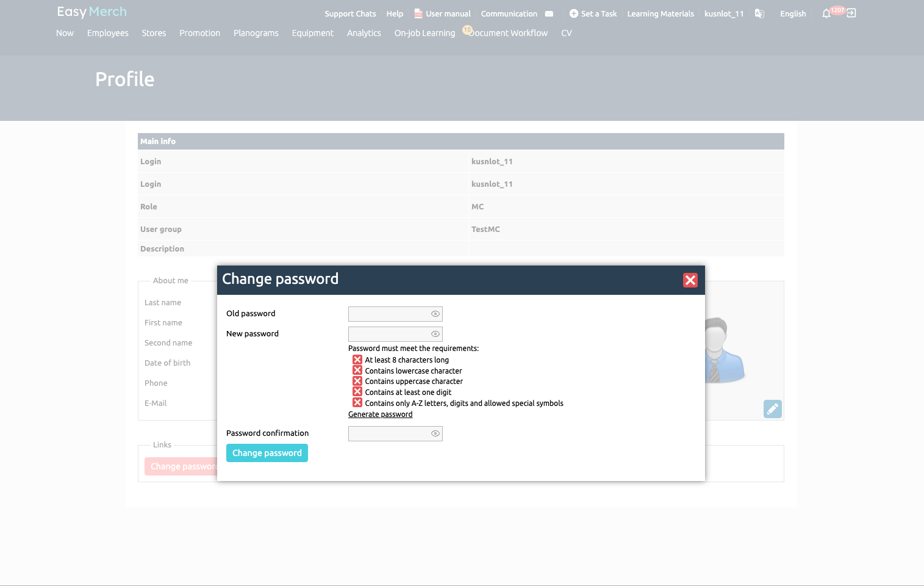
Task: Open the mail envelope icon
Action: [549, 14]
